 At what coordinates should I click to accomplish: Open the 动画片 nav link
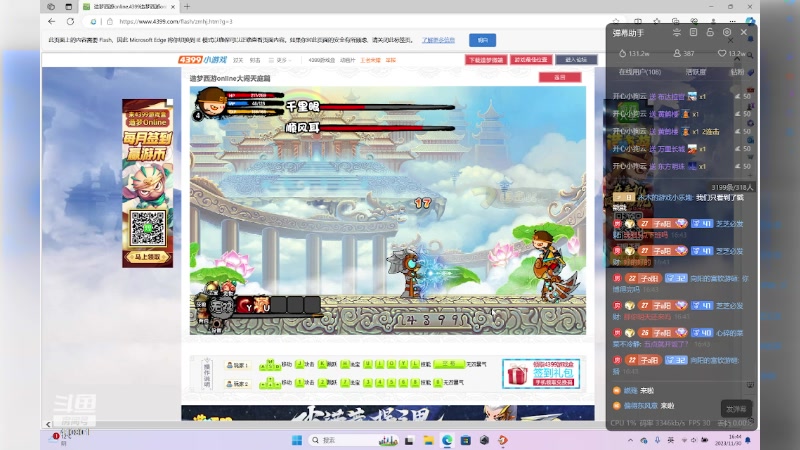347,60
